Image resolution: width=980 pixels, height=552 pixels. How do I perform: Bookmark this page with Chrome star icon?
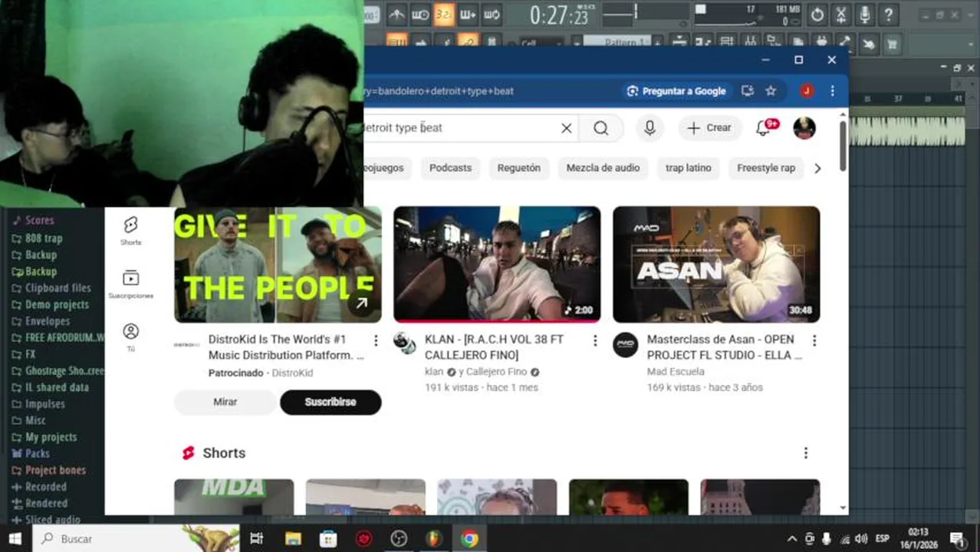click(x=771, y=90)
